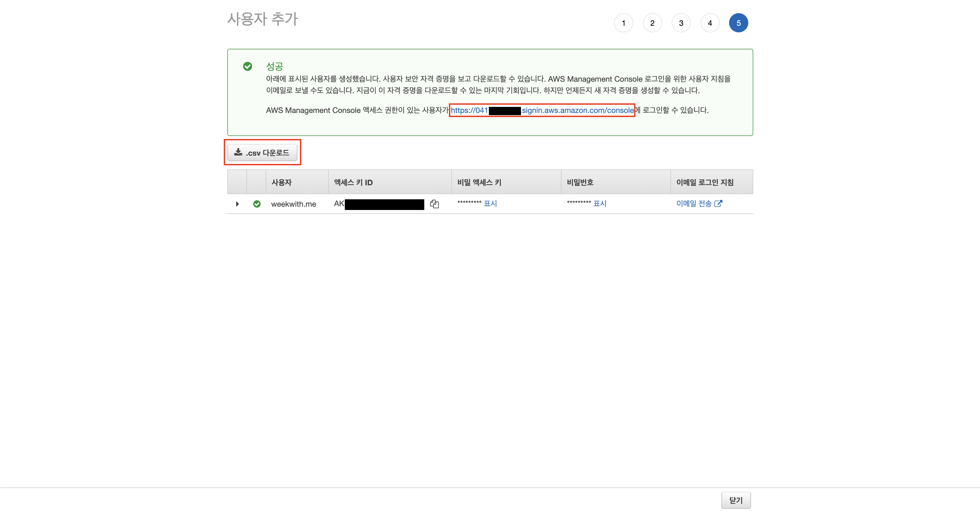Click the green success checkmark icon

pyautogui.click(x=247, y=67)
